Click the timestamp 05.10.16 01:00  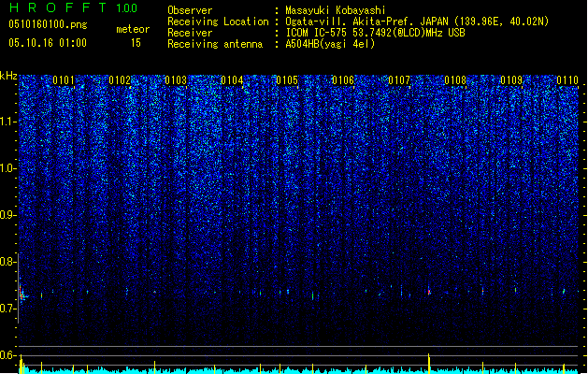tap(48, 43)
